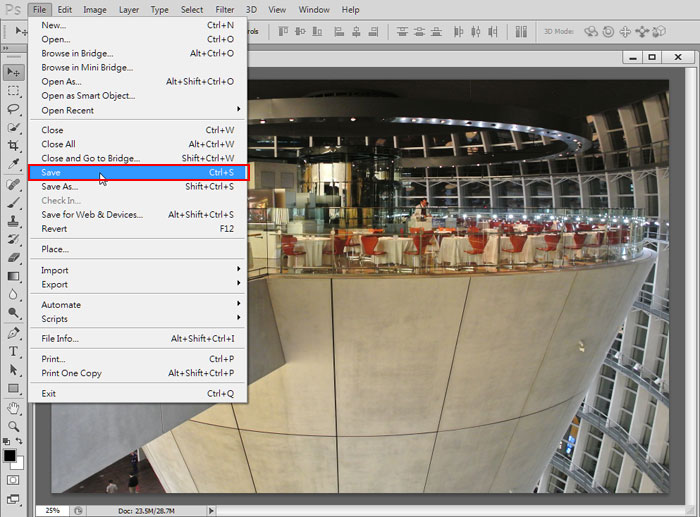
Task: Click the Align horizontal centers icon
Action: [x=356, y=31]
